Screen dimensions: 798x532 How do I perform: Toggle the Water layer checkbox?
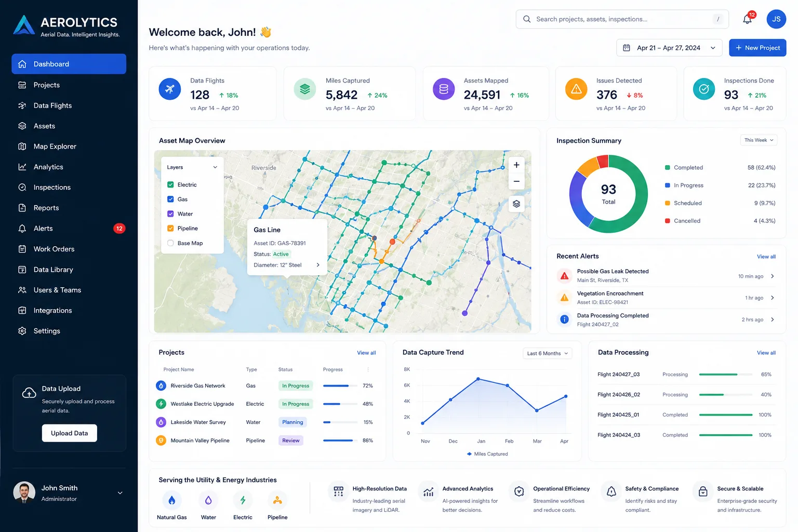tap(170, 214)
